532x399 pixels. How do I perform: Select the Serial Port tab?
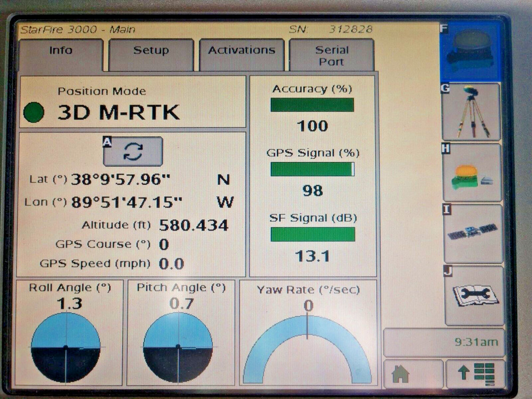(331, 55)
